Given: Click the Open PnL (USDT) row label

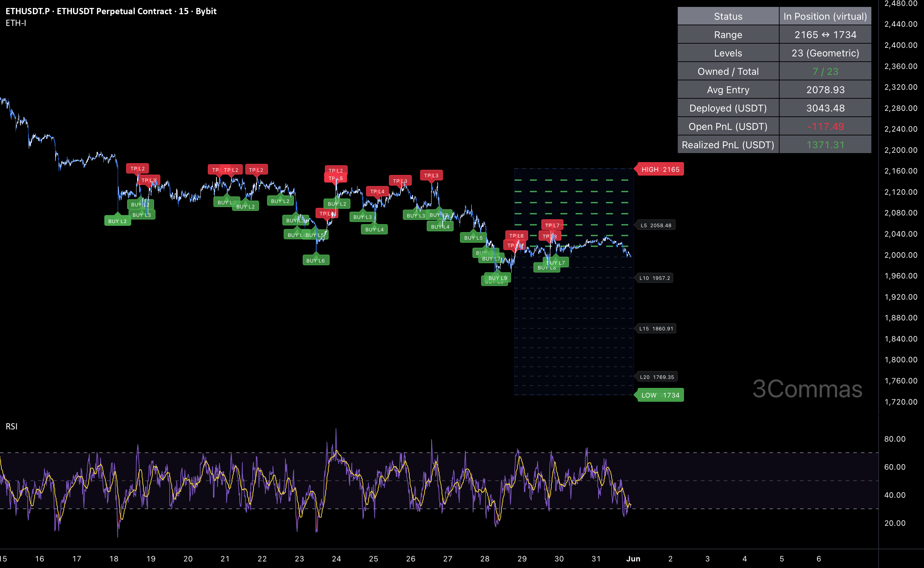Looking at the screenshot, I should coord(728,127).
